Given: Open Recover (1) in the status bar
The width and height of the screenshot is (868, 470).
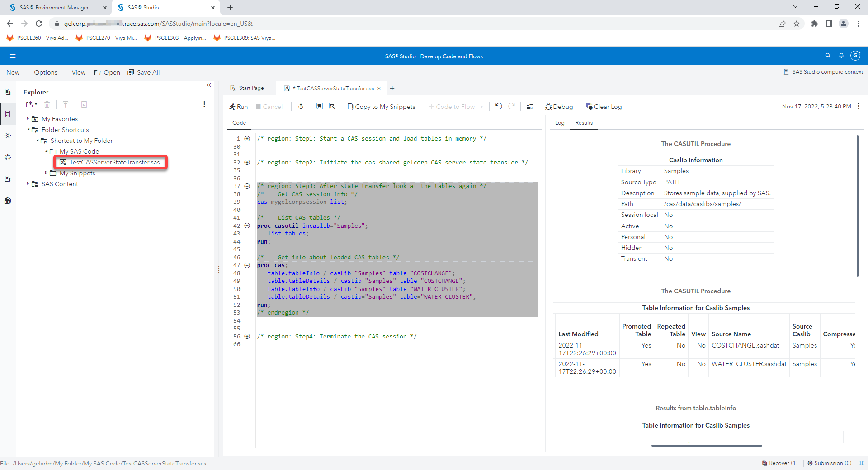Looking at the screenshot, I should (x=780, y=463).
